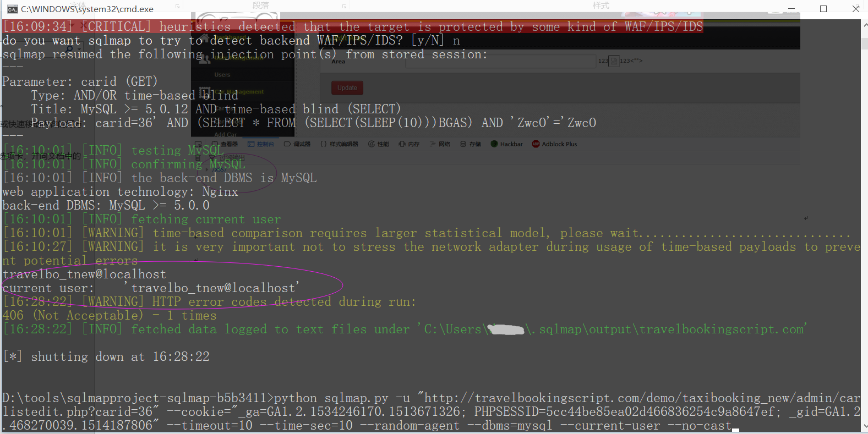
Task: Click the scrollbar down arrow of cmd window
Action: pos(865,426)
